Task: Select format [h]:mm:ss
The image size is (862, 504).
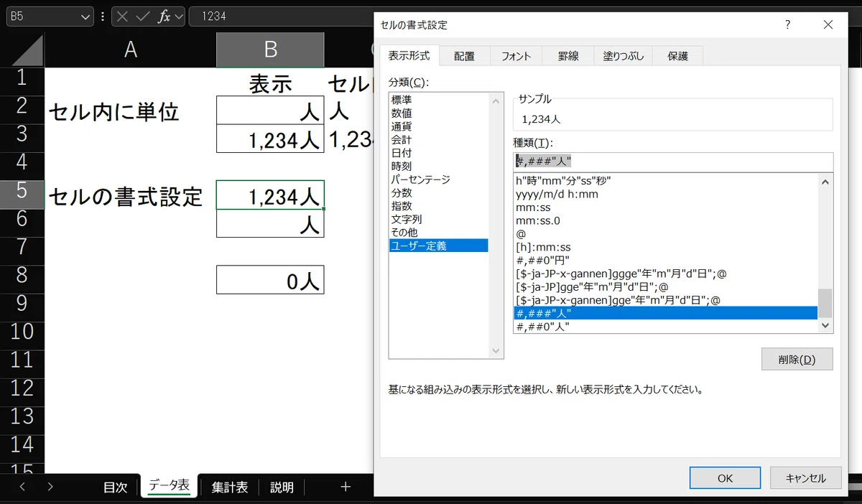Action: [666, 247]
